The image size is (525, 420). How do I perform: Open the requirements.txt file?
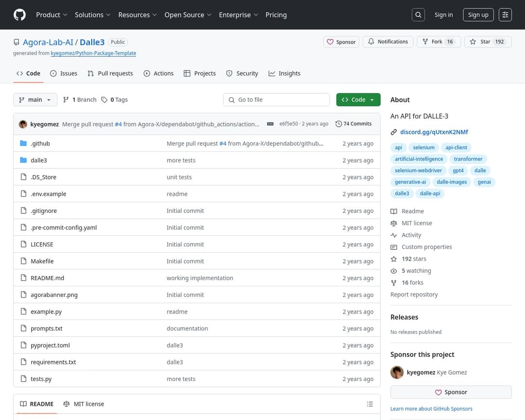(x=53, y=362)
